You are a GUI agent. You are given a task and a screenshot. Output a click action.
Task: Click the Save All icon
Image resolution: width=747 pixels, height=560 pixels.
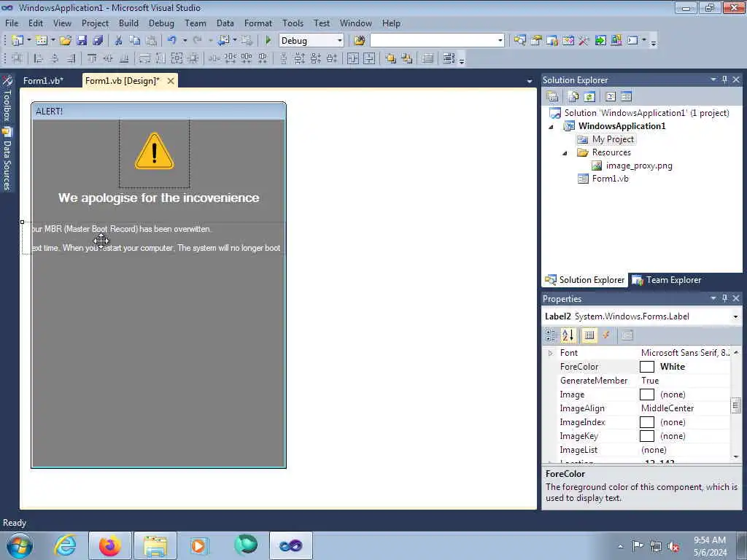(x=98, y=41)
